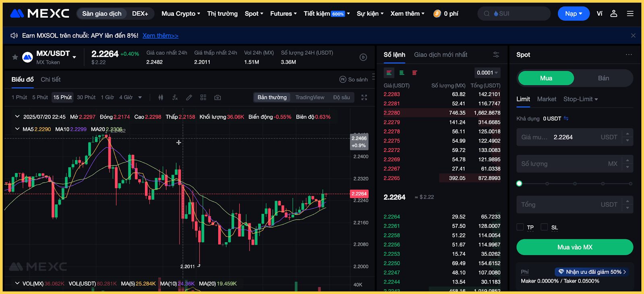Click the order amount percentage slider handle

point(519,183)
